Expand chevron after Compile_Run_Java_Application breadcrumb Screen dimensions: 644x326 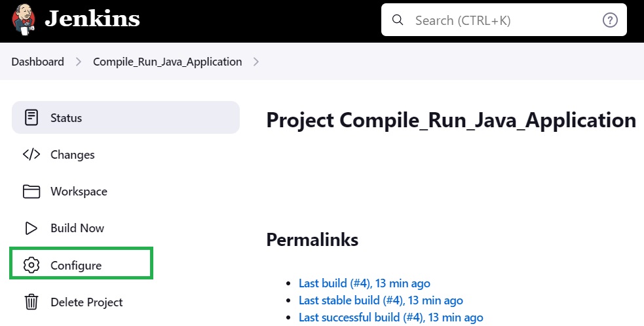[256, 62]
